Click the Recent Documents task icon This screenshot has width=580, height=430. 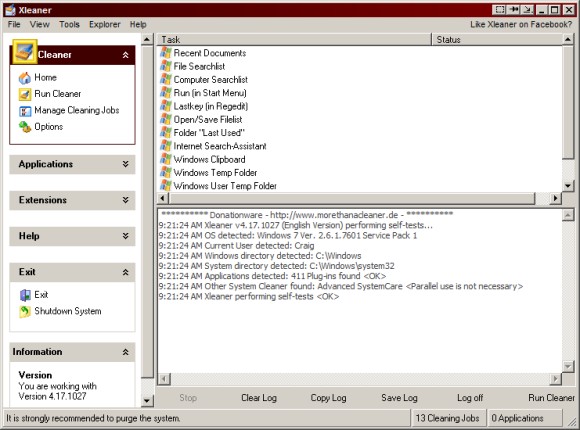tap(165, 53)
